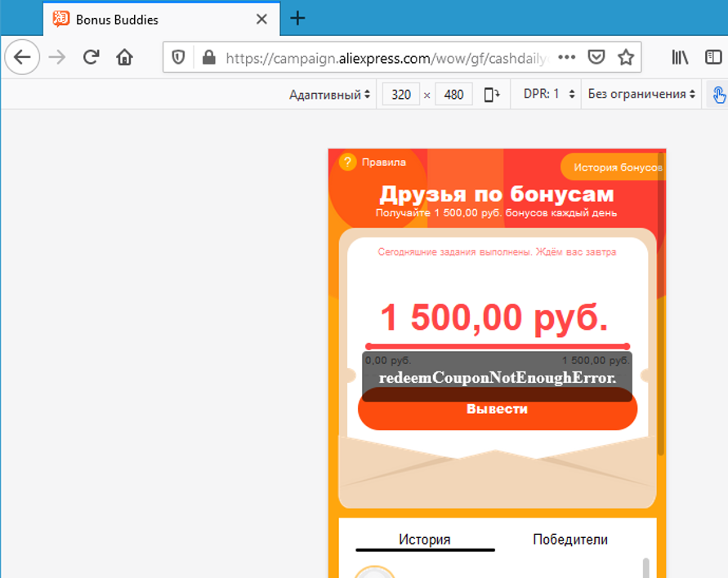The height and width of the screenshot is (578, 728).
Task: Open tracking protection shield icon
Action: (178, 57)
